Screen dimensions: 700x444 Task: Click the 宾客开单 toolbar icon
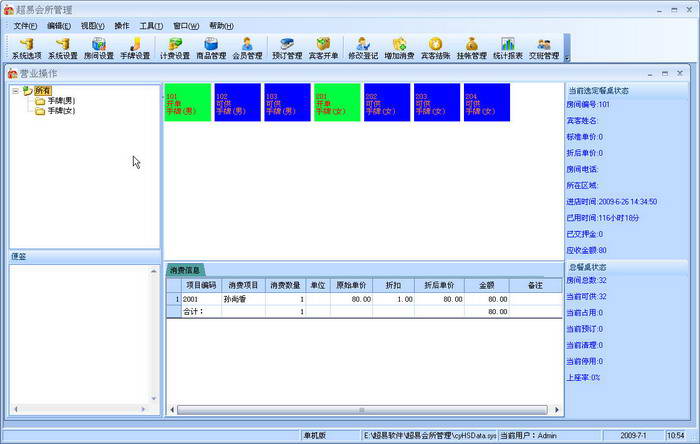pyautogui.click(x=323, y=48)
